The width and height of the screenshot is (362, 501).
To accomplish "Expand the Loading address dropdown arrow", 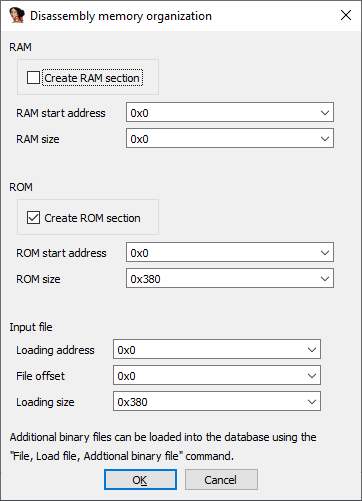I will coord(312,350).
